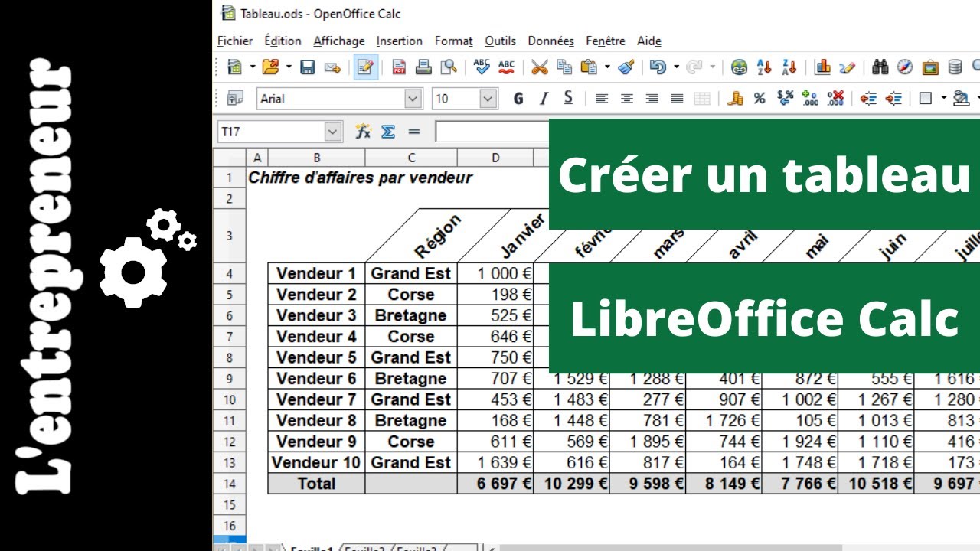Viewport: 980px width, 551px height.
Task: Apply Standard number format icon
Action: (785, 98)
